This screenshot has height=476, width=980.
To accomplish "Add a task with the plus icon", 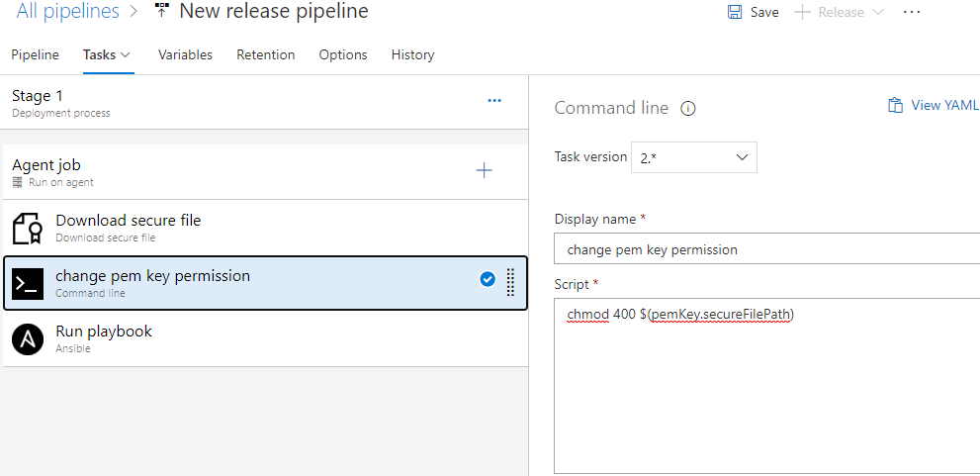I will (x=484, y=171).
